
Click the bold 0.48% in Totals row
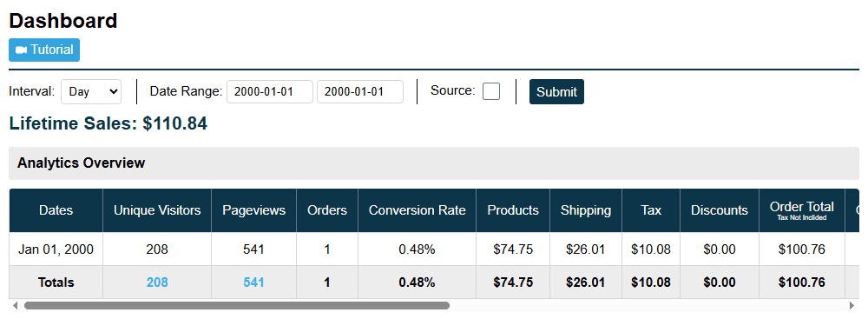(417, 282)
